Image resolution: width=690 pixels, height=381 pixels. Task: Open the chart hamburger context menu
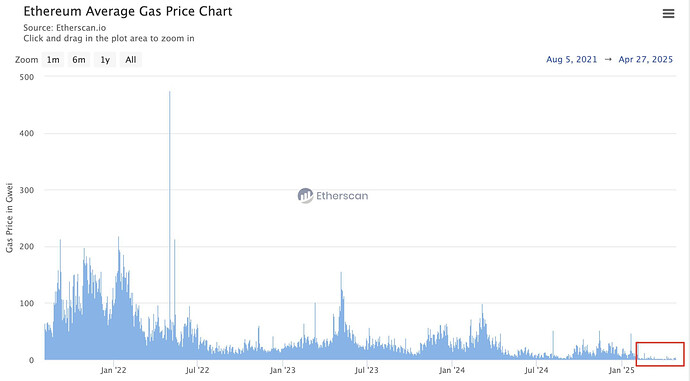(668, 14)
